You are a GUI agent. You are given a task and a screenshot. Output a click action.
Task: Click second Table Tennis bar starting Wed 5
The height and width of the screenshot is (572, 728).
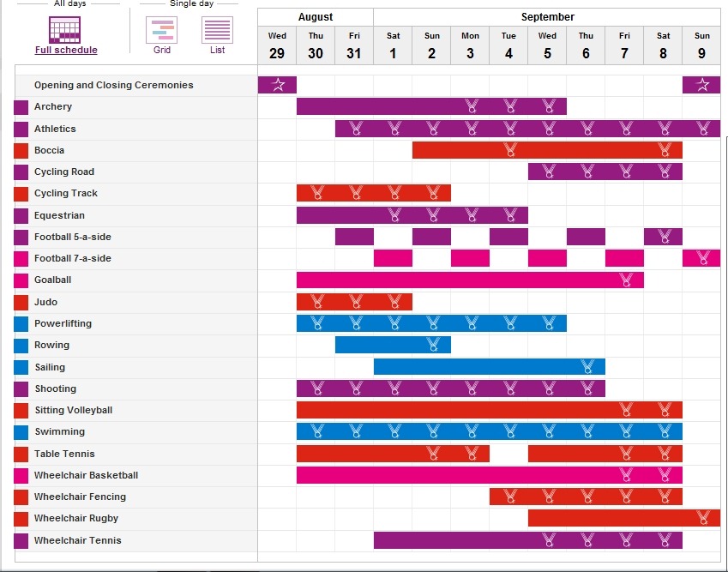[x=605, y=453]
